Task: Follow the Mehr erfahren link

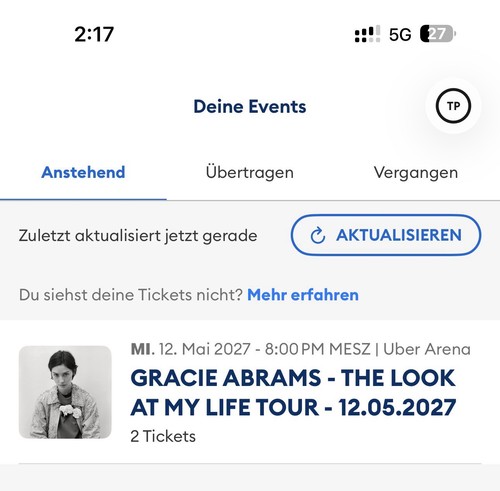Action: [303, 295]
